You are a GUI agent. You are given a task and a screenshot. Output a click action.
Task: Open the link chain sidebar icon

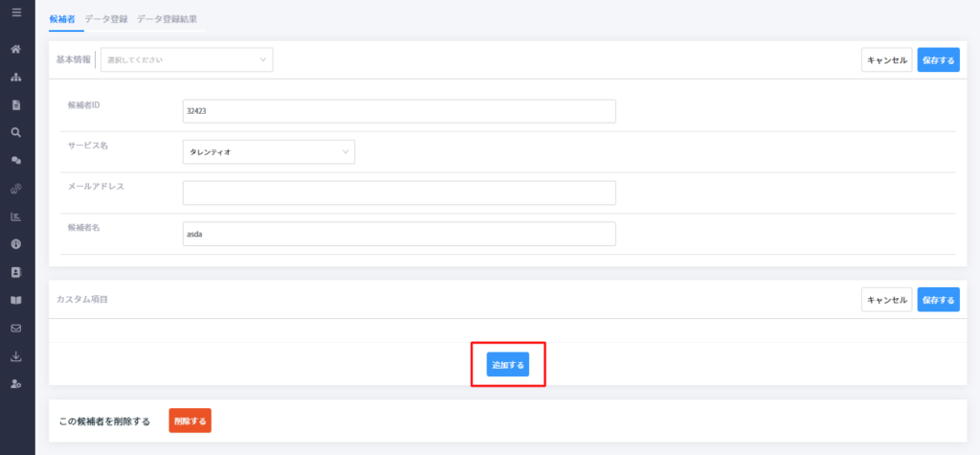17,189
